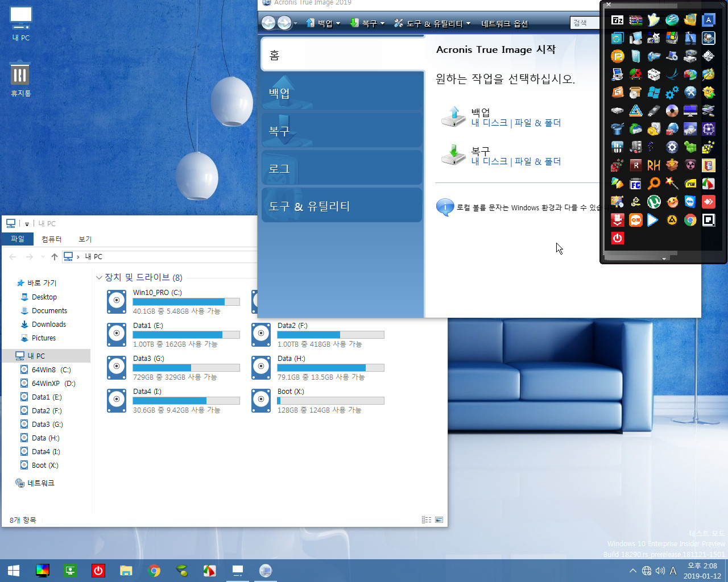Collapse 장치 및 드라이브 group in Explorer
728x582 pixels.
coord(99,278)
